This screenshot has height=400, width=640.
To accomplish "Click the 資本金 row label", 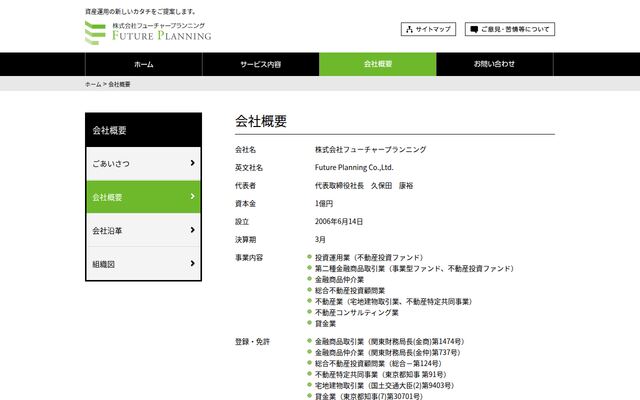I will pyautogui.click(x=245, y=203).
